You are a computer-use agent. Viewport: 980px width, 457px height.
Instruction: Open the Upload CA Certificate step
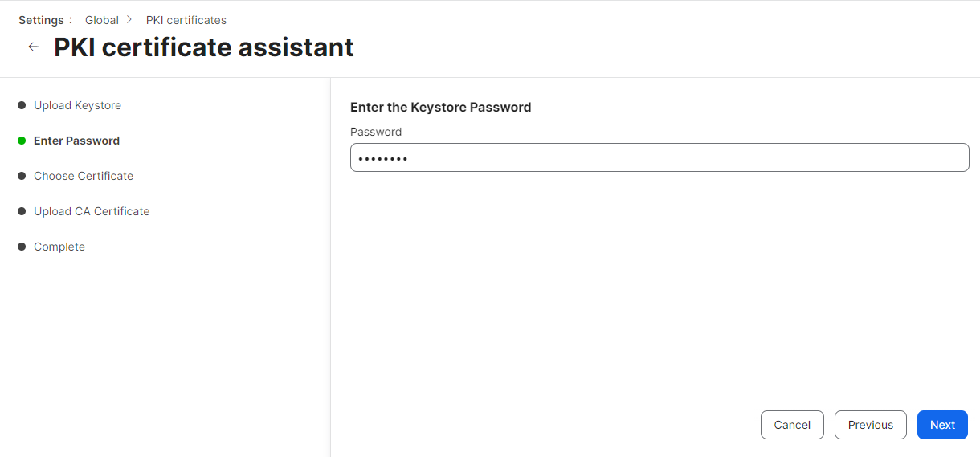coord(92,211)
